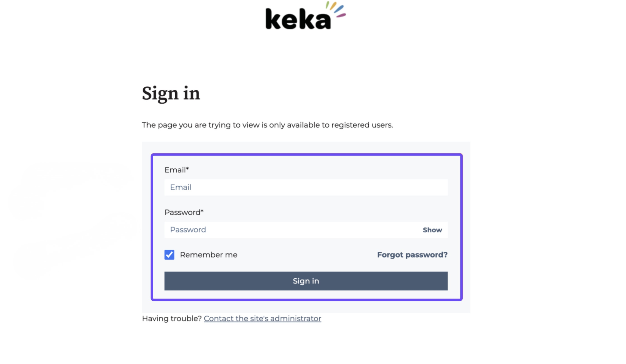Image resolution: width=626 pixels, height=364 pixels.
Task: Click the word administrator in help link
Action: (295, 318)
